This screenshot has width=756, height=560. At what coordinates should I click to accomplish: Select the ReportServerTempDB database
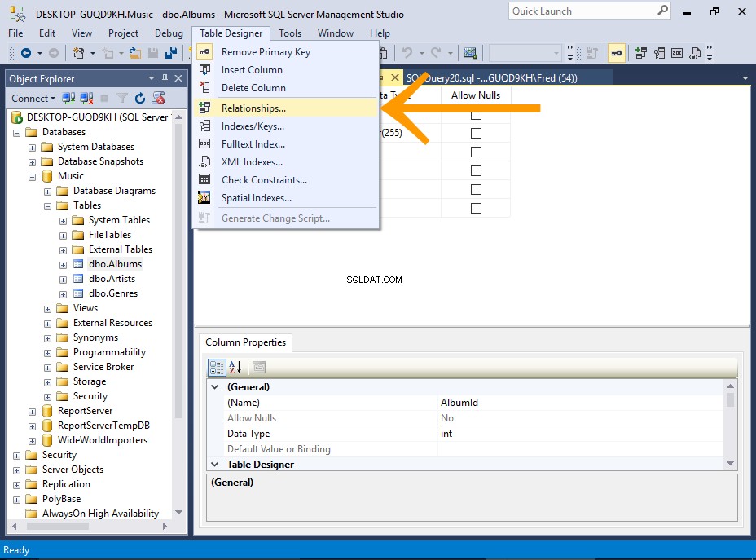[103, 426]
